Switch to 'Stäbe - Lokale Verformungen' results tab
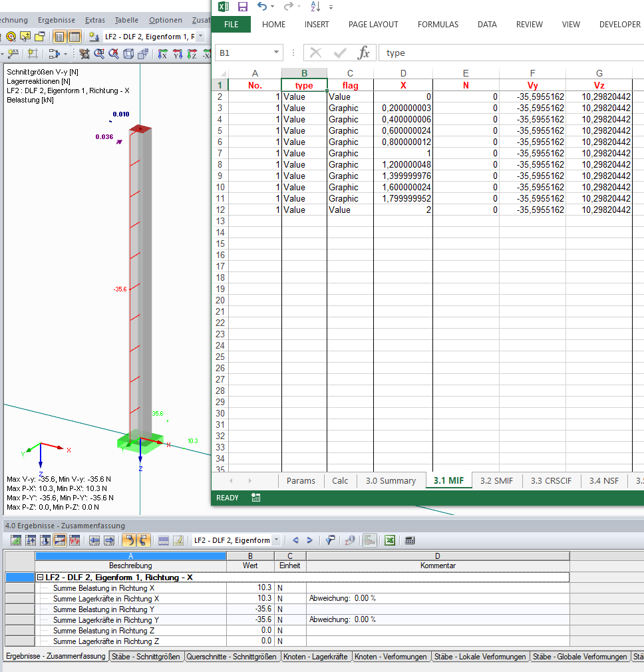The width and height of the screenshot is (644, 672). pyautogui.click(x=480, y=657)
